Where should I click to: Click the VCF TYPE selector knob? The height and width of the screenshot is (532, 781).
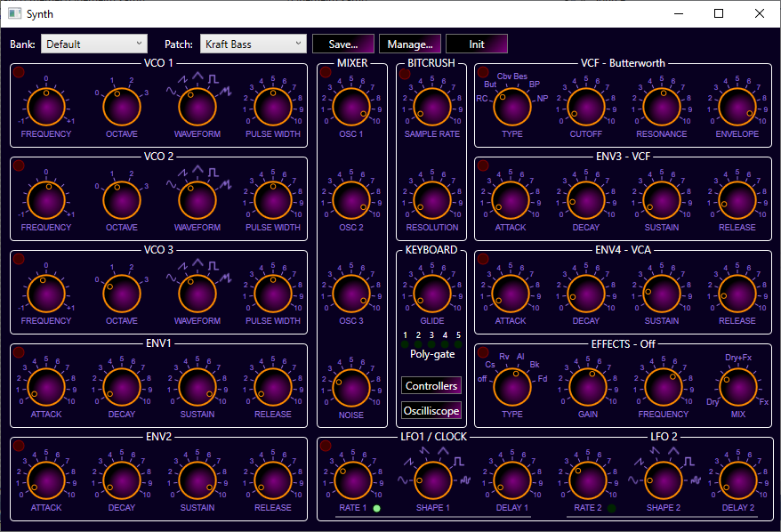512,107
